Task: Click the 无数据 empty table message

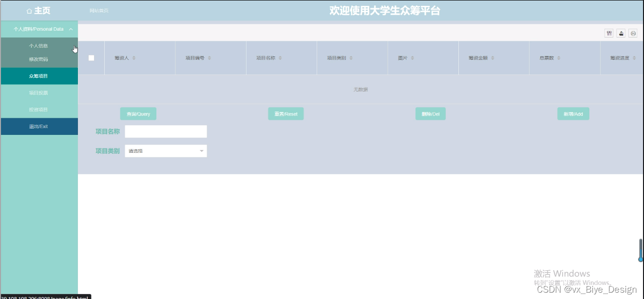Action: 360,90
